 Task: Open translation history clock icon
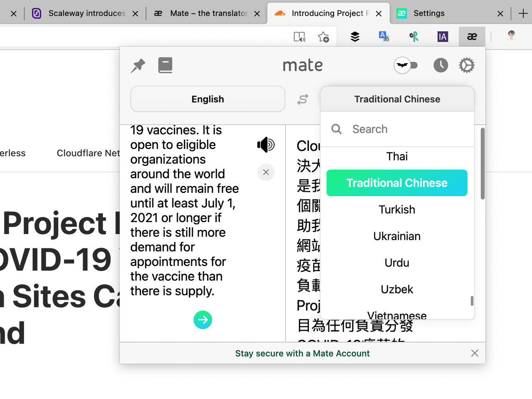point(441,65)
